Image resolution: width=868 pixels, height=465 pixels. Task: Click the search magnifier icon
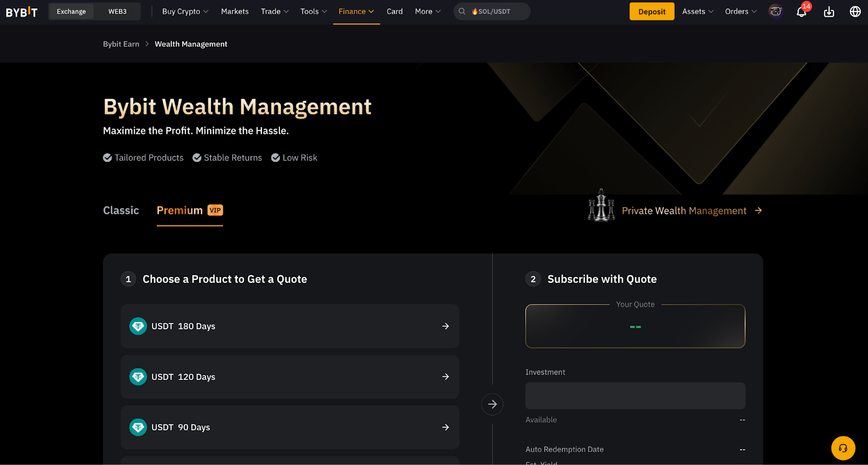click(462, 11)
